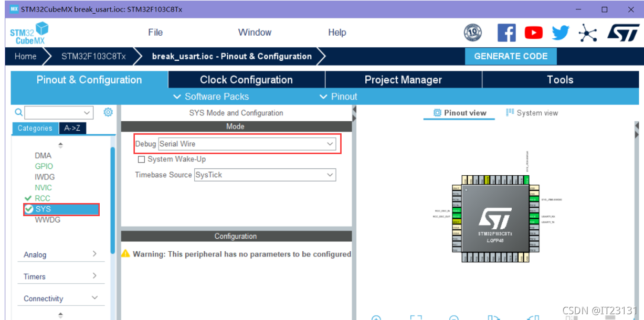Click the warning triangle icon
Screen dimensions: 644x320
coord(125,253)
